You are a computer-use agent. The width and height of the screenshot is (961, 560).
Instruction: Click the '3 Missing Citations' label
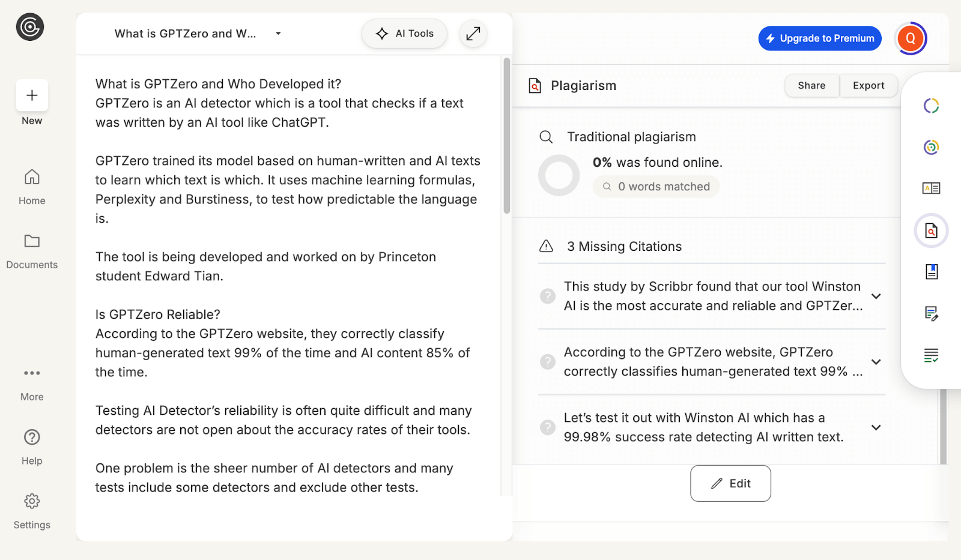(624, 246)
